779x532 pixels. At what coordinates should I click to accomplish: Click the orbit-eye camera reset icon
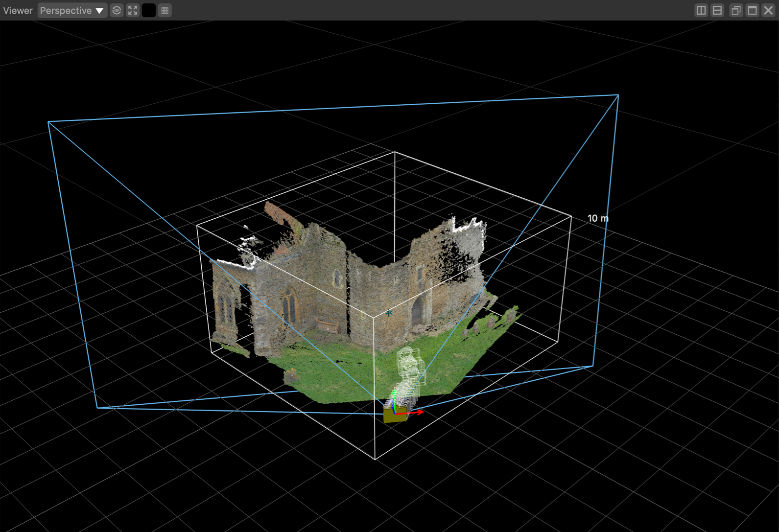tap(117, 10)
